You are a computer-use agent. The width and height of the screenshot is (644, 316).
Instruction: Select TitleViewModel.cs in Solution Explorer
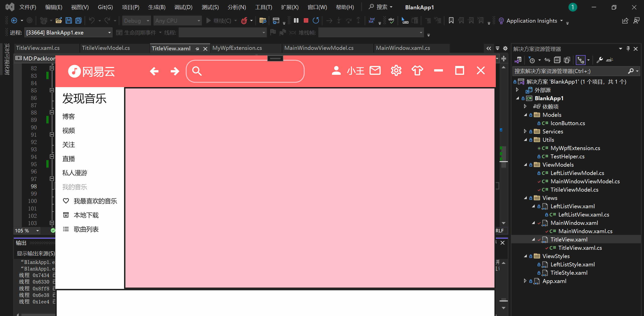click(573, 189)
